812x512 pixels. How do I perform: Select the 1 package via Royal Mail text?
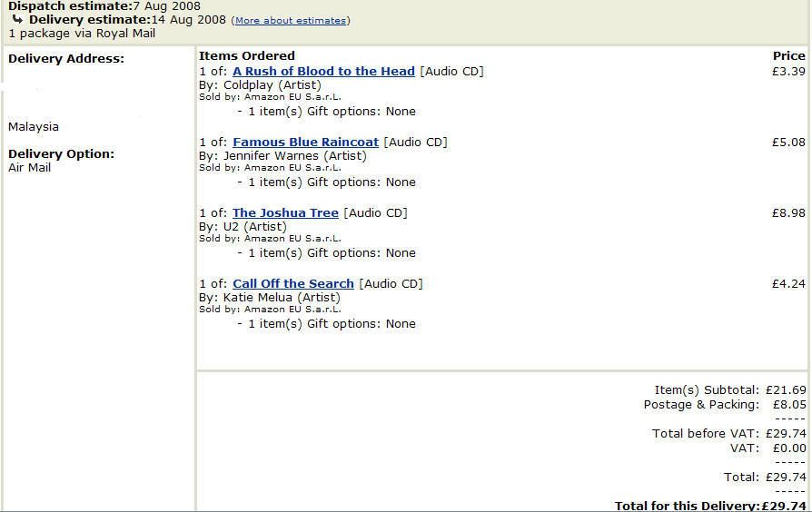[x=82, y=34]
